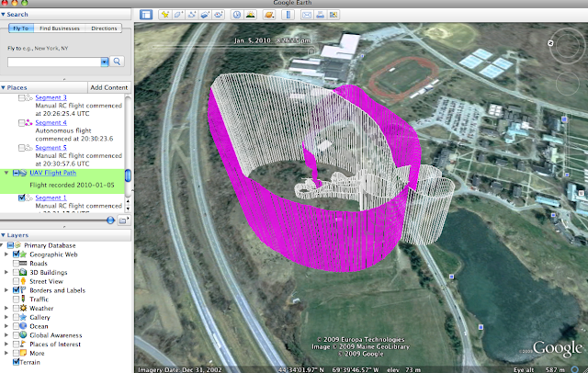Collapse the Search panel triangle
The height and width of the screenshot is (373, 588).
pyautogui.click(x=3, y=15)
